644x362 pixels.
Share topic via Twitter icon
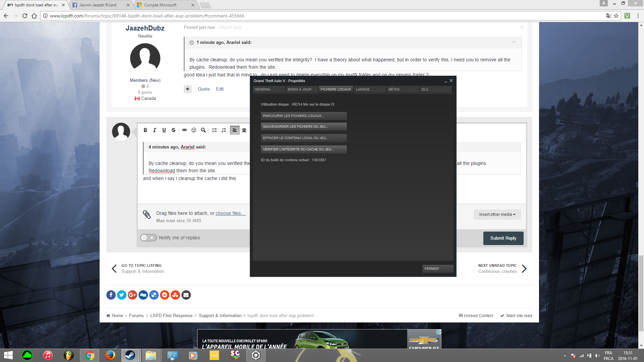[x=122, y=295]
